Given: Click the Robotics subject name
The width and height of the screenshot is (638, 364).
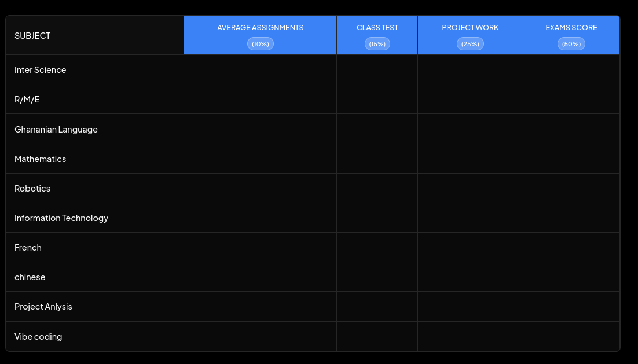Looking at the screenshot, I should pyautogui.click(x=32, y=188).
